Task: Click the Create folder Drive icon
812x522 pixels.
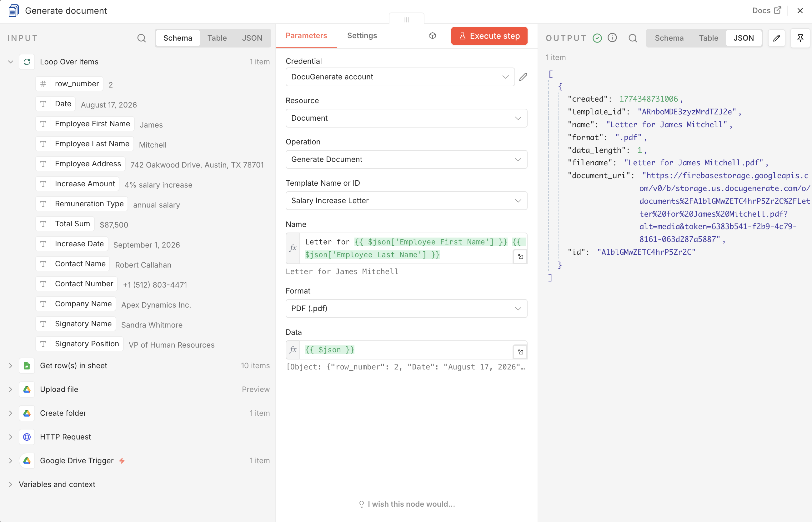Action: click(x=27, y=413)
